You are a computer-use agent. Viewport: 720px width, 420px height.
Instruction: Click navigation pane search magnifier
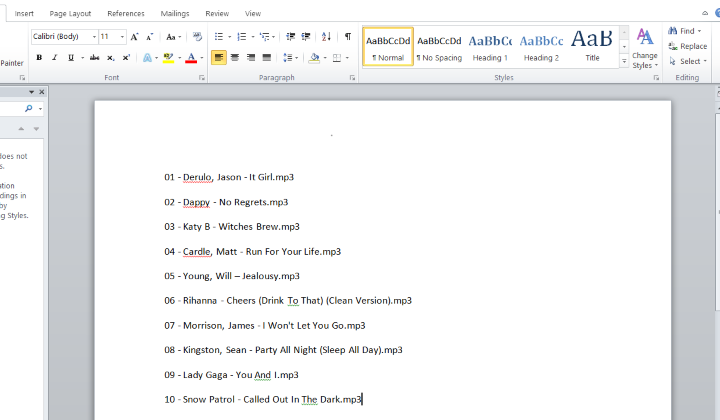click(x=29, y=109)
